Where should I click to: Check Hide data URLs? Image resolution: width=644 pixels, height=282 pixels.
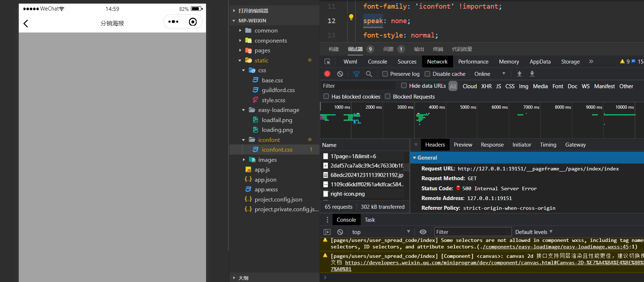[x=404, y=86]
